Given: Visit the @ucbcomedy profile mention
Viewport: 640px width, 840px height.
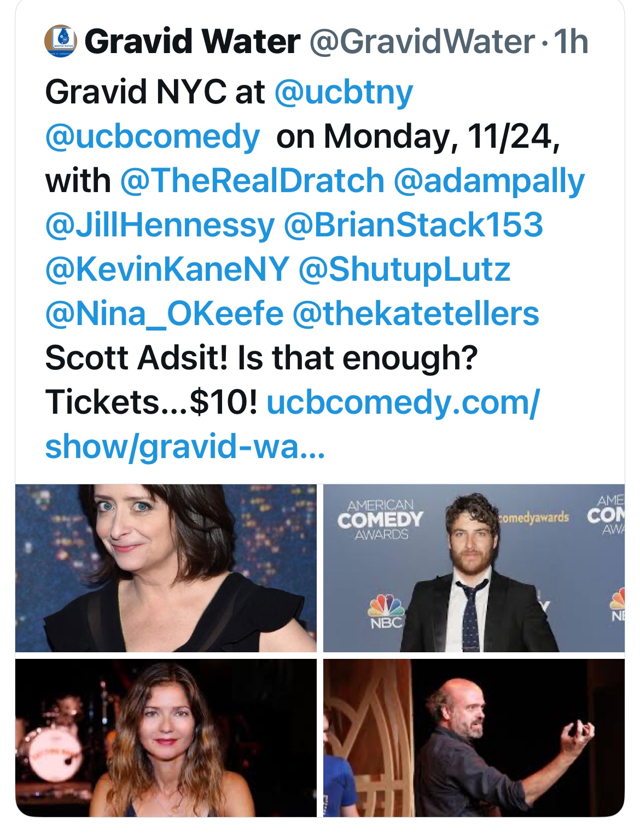Looking at the screenshot, I should pos(153,136).
